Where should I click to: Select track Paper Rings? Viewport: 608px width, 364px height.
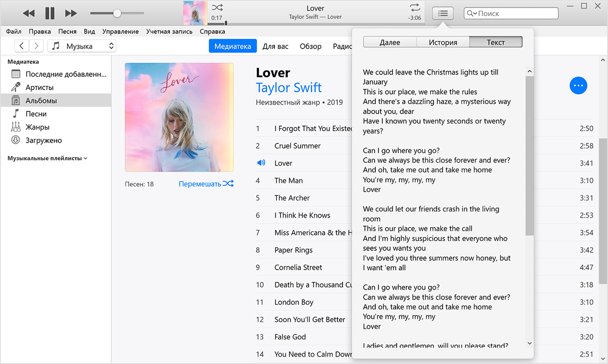[293, 250]
